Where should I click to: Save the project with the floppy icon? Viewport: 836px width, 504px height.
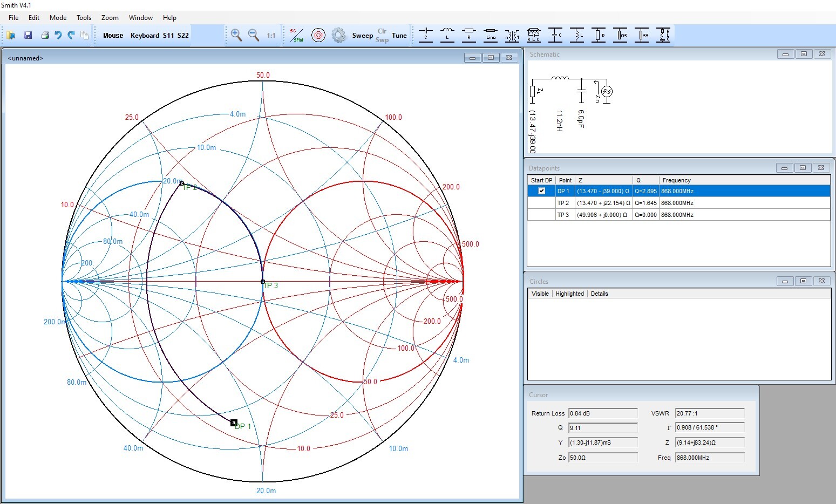pos(28,35)
